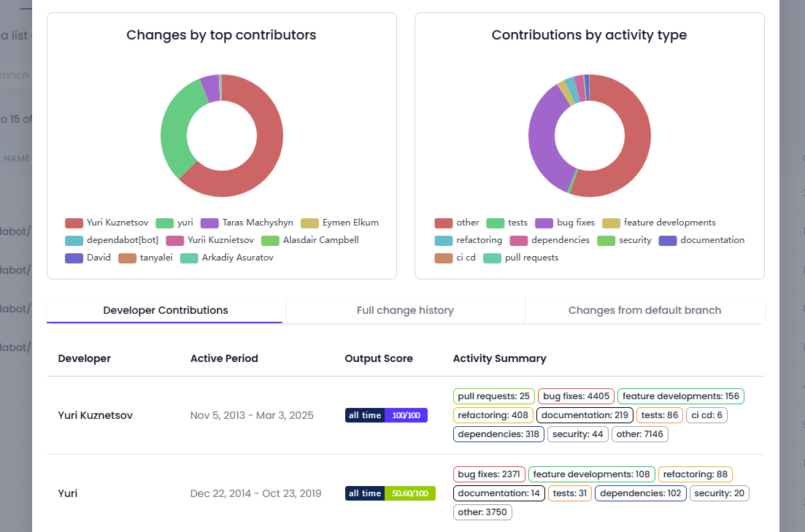
Task: Select the Developer Contributions tab
Action: click(x=166, y=310)
